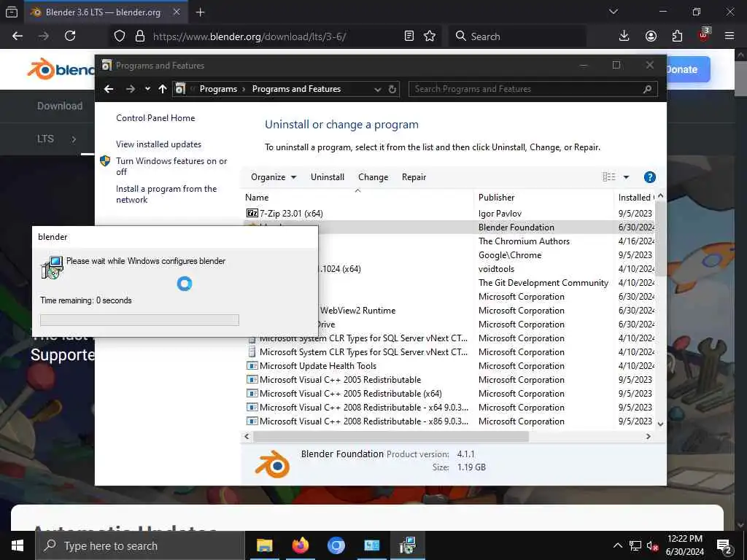Click Change in the toolbar
This screenshot has width=747, height=560.
tap(373, 177)
